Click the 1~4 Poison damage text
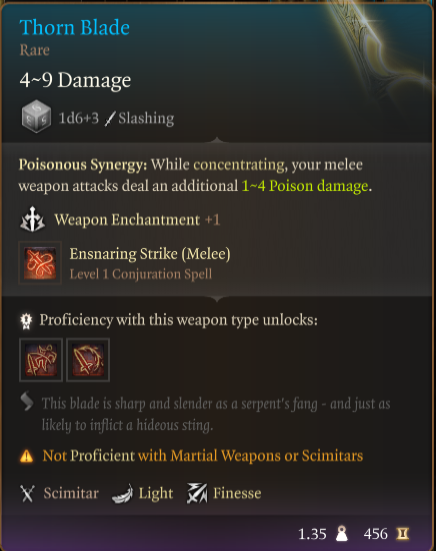 [305, 186]
